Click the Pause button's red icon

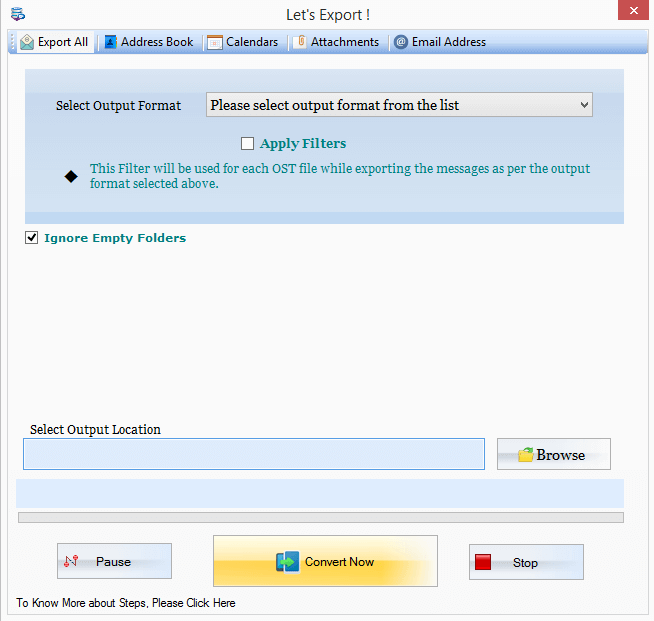[71, 561]
